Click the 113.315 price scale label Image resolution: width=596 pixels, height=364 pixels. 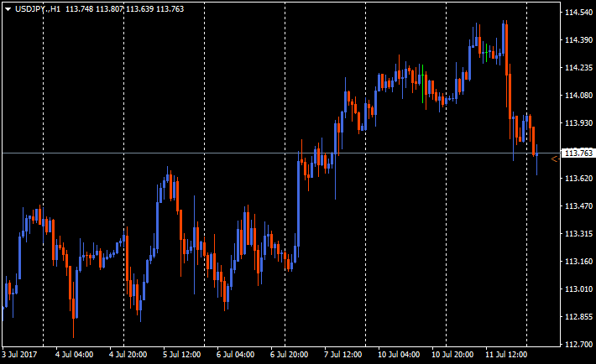click(579, 234)
